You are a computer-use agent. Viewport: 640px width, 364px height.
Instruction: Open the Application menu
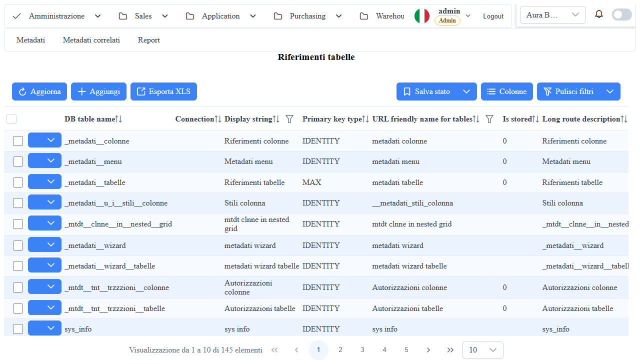[x=221, y=16]
